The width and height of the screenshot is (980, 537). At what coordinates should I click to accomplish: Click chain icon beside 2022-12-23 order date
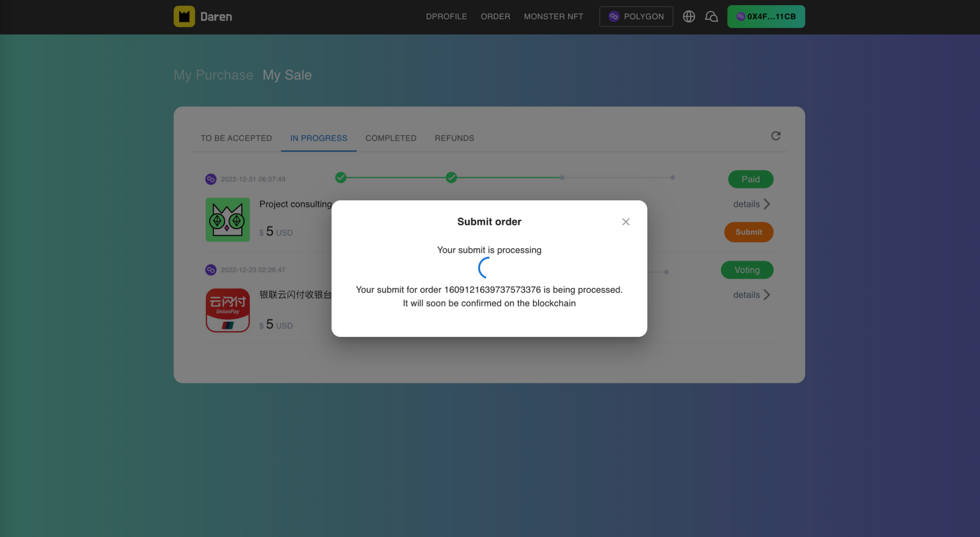click(x=211, y=270)
